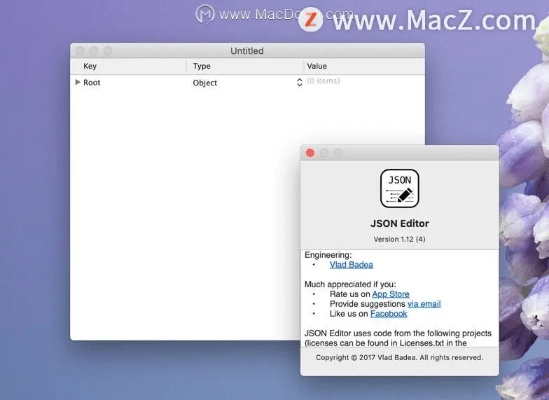Select the Root key cell
Screen dimensions: 549x400
click(x=92, y=83)
